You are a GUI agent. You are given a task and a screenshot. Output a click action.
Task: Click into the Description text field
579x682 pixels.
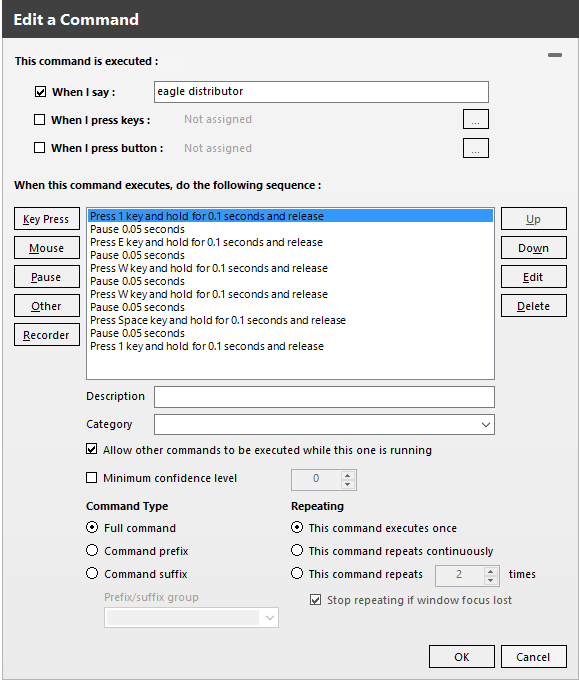click(x=324, y=397)
